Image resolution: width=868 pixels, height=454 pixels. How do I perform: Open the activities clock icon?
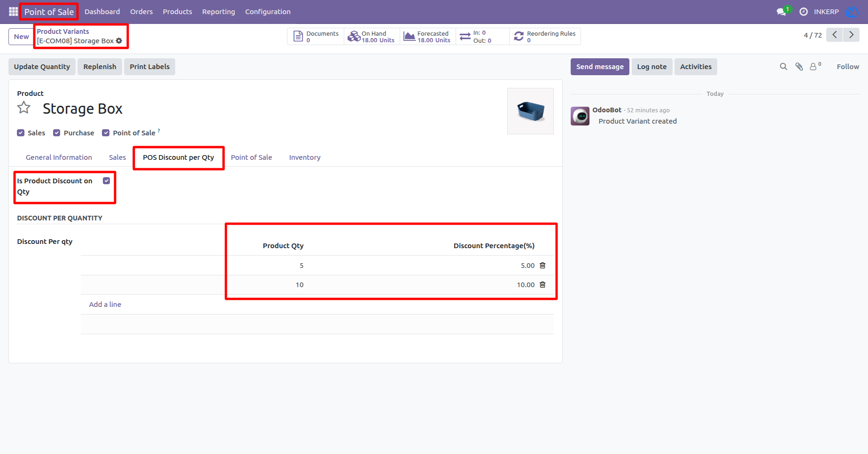coord(804,12)
